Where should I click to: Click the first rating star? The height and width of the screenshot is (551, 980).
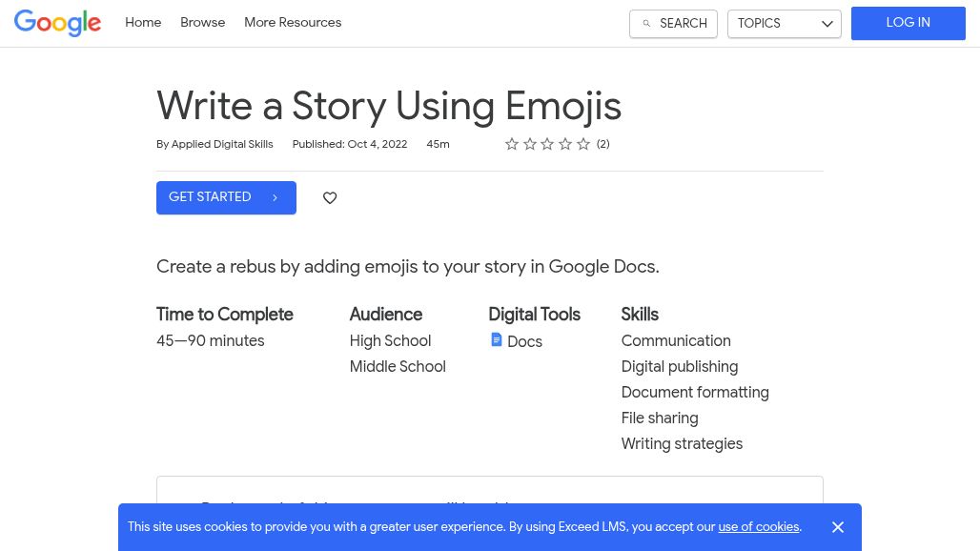512,145
